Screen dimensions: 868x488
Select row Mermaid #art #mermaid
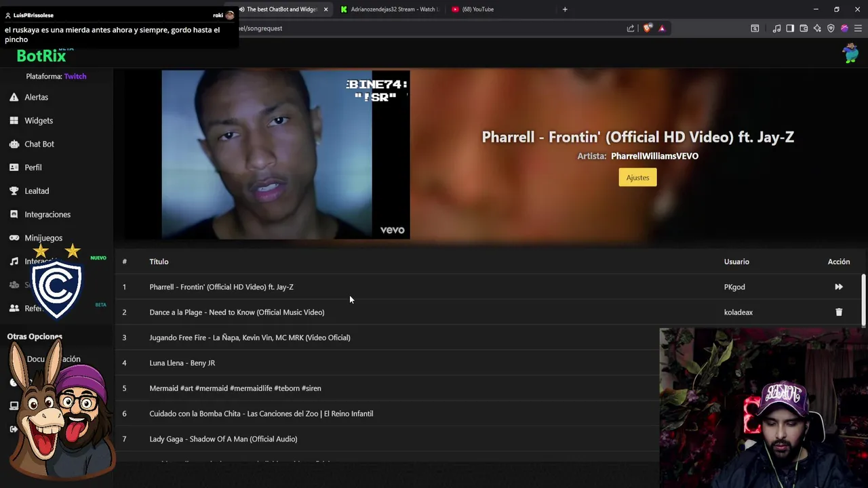(x=388, y=388)
